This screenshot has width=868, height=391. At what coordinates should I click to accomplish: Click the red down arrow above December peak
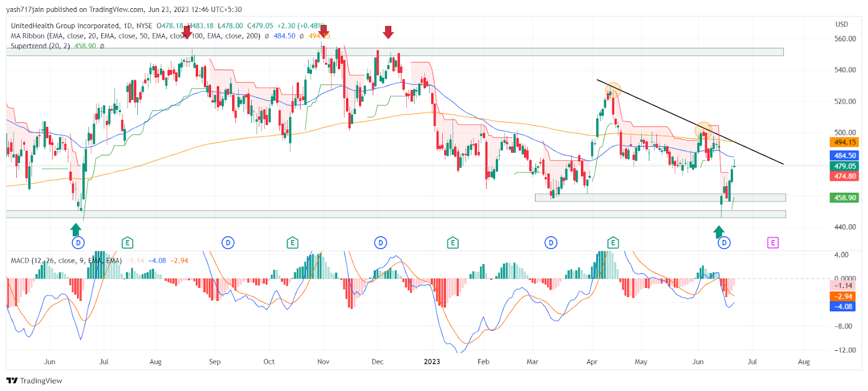[x=388, y=32]
